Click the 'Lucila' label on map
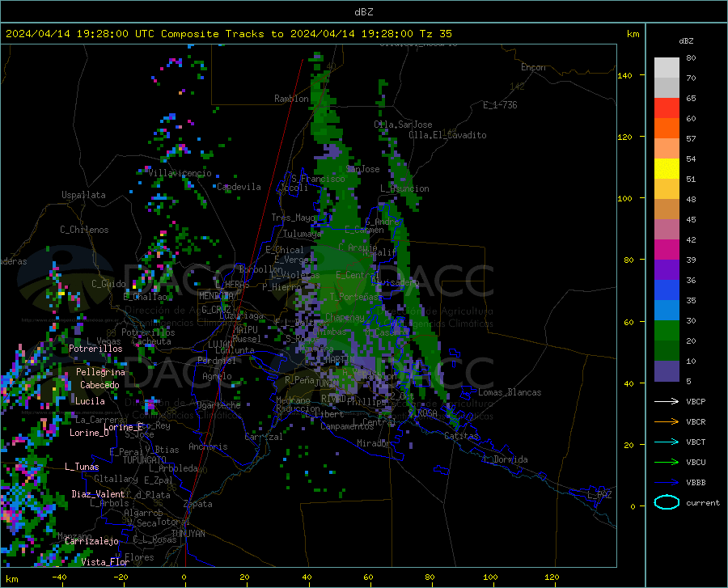The height and width of the screenshot is (588, 728). tap(90, 401)
